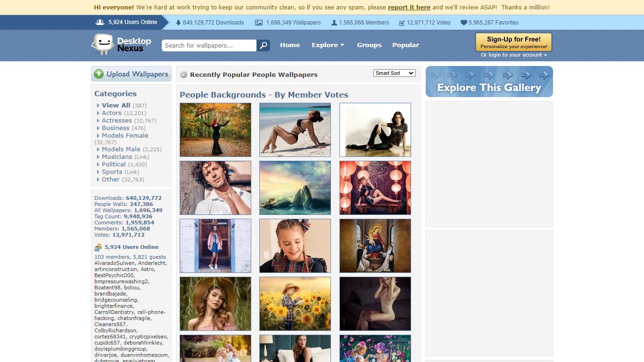The image size is (644, 362).
Task: Focus the Search for wallpapers field
Action: pos(209,45)
